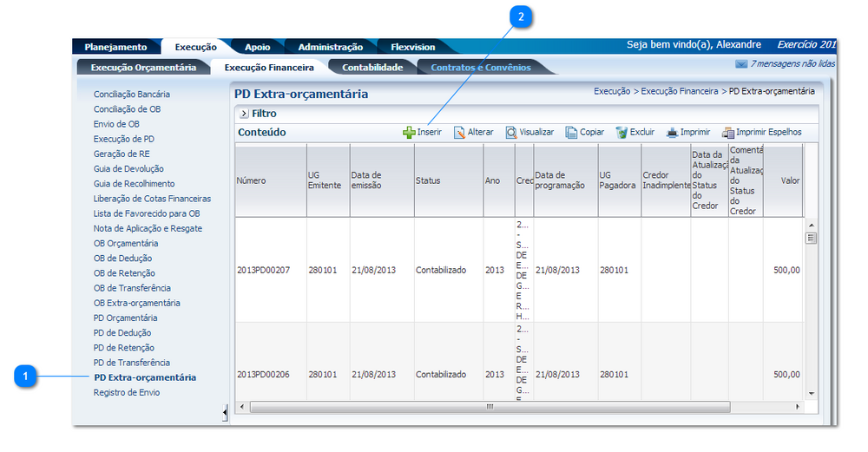Image resolution: width=868 pixels, height=452 pixels.
Task: Open the Execução Orçamentária tab
Action: [x=143, y=67]
